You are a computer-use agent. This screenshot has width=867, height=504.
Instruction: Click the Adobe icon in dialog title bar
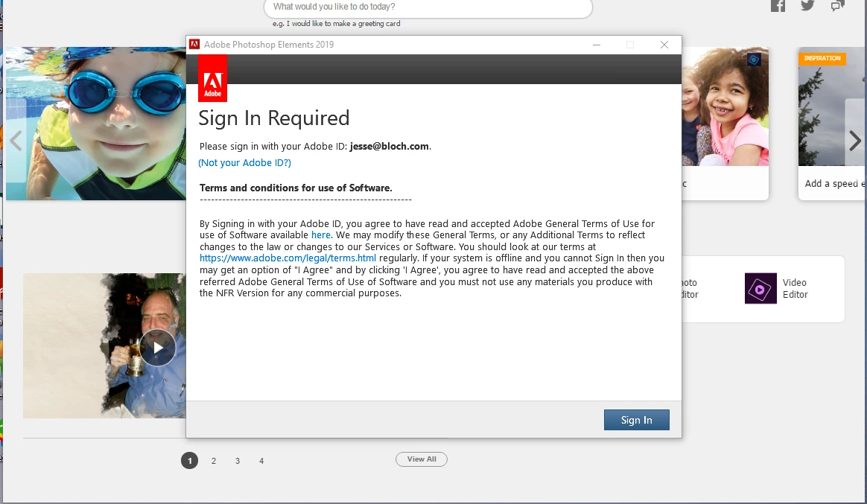[194, 44]
